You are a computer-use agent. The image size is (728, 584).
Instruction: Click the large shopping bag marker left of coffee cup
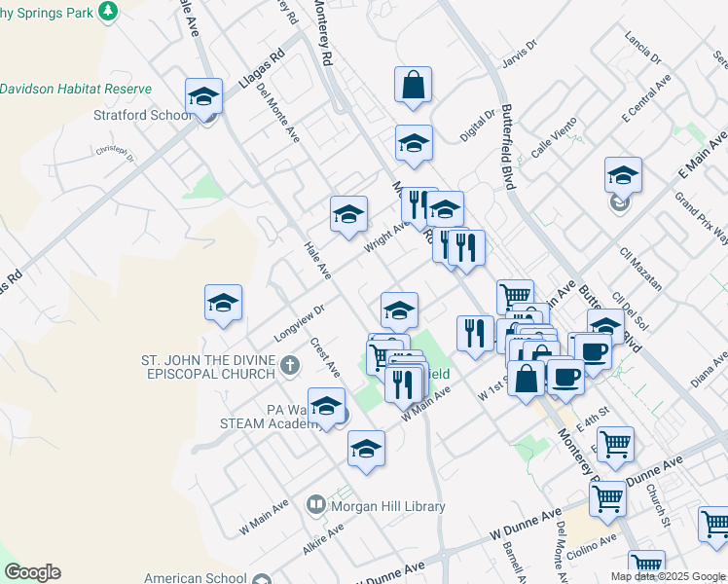click(526, 381)
